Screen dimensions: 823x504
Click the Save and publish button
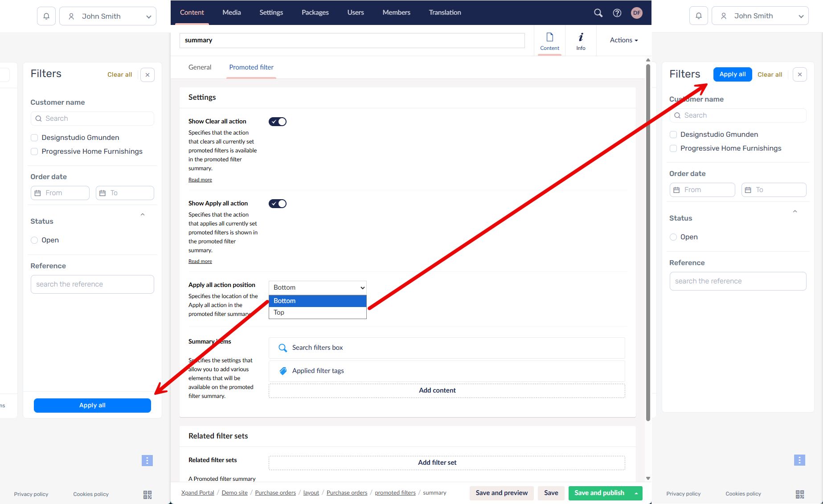tap(599, 493)
